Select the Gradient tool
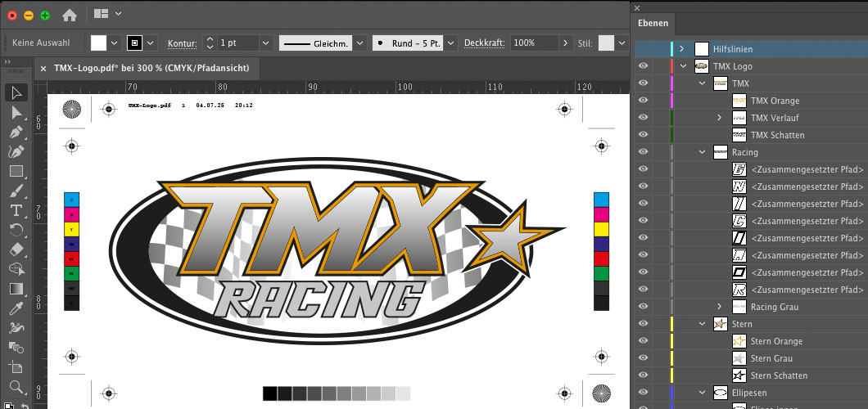868x409 pixels. point(16,289)
